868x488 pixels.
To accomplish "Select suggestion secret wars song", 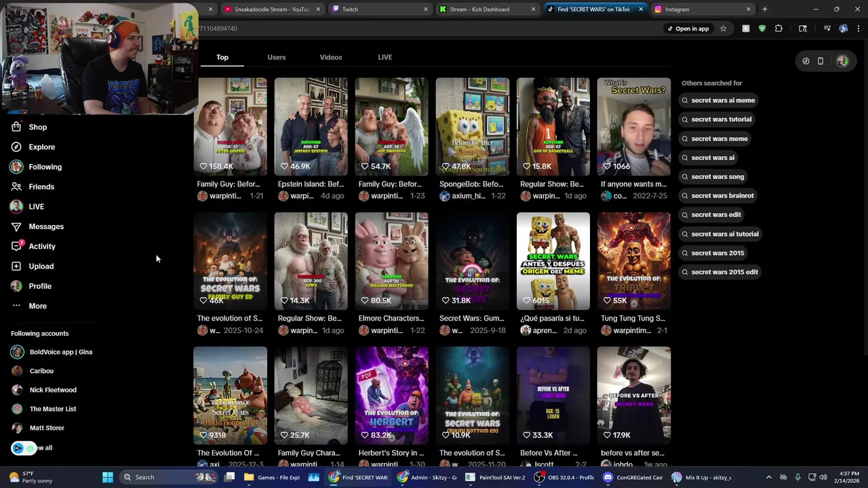I will (713, 176).
